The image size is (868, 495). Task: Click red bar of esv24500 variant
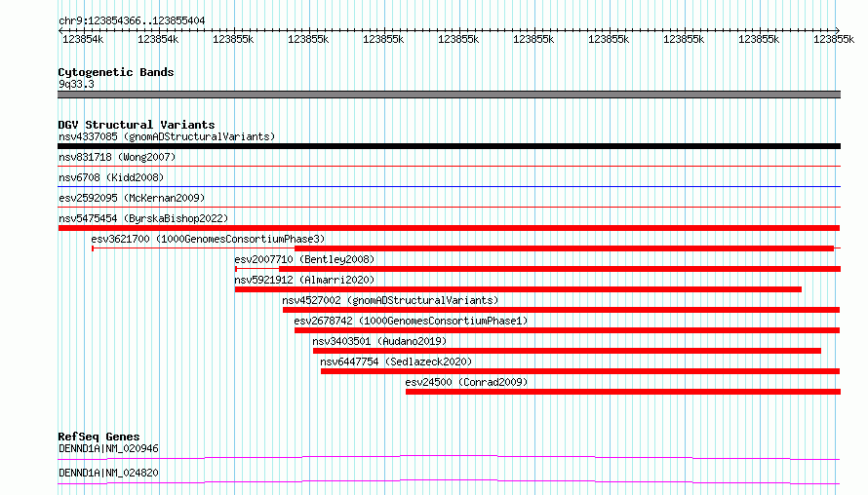point(623,392)
